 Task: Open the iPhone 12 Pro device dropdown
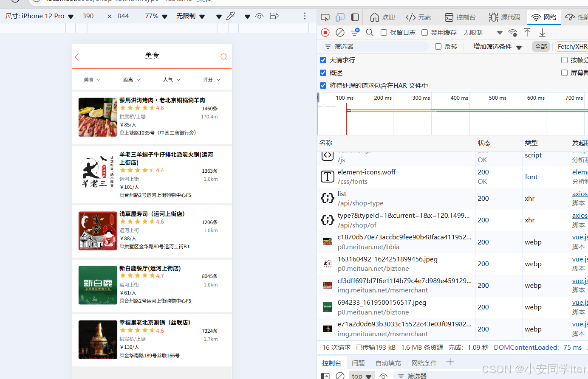pos(40,16)
